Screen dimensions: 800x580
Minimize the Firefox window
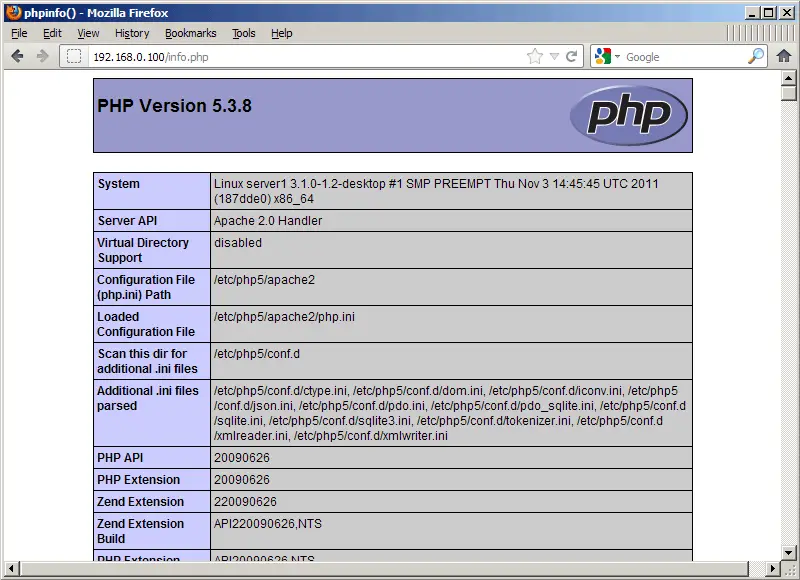click(x=751, y=13)
